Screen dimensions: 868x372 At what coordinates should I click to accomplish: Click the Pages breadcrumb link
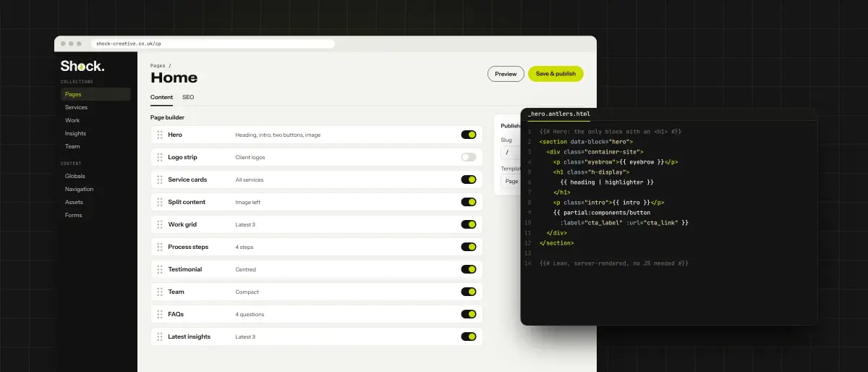pyautogui.click(x=158, y=66)
